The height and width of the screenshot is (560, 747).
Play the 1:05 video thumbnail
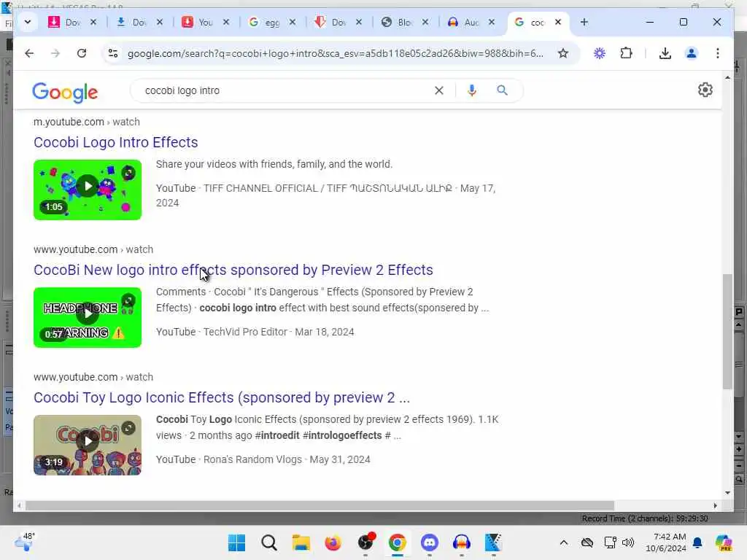click(x=88, y=190)
